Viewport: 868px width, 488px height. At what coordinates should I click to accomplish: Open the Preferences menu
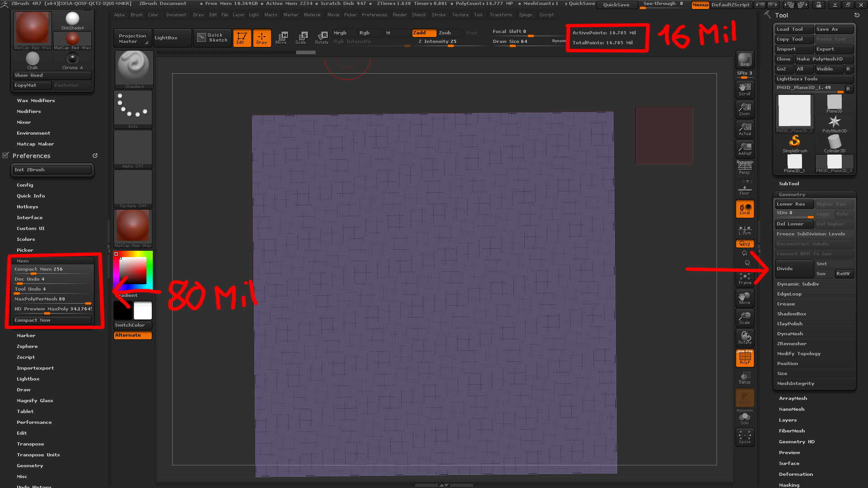pyautogui.click(x=374, y=15)
